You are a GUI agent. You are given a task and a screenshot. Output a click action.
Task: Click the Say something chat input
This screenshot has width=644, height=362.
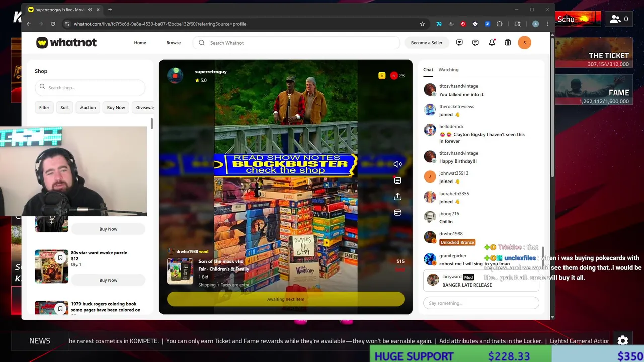[x=481, y=303]
